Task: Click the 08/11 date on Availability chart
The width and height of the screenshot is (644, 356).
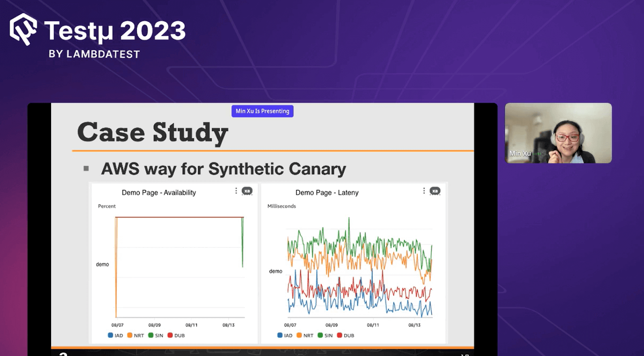Action: pyautogui.click(x=192, y=325)
